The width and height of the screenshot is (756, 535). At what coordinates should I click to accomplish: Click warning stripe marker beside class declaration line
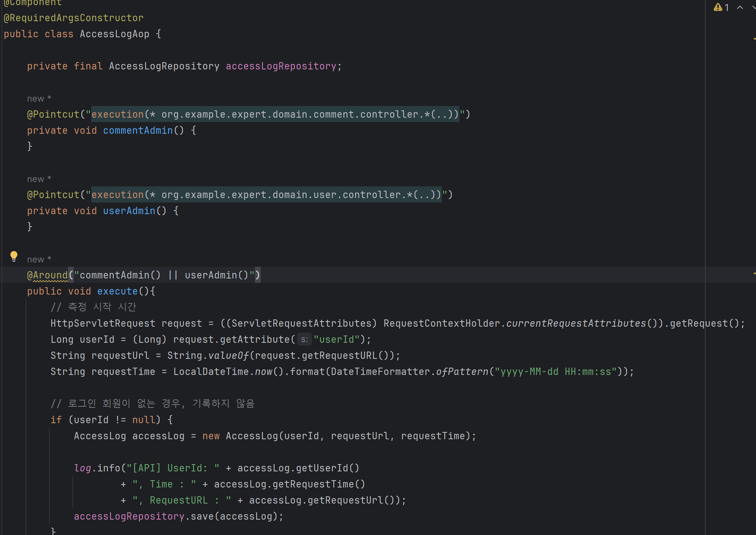pos(754,38)
